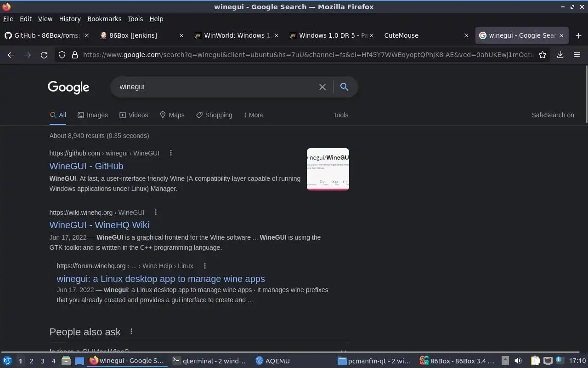
Task: Open the Firefox hamburger application menu
Action: pyautogui.click(x=577, y=55)
